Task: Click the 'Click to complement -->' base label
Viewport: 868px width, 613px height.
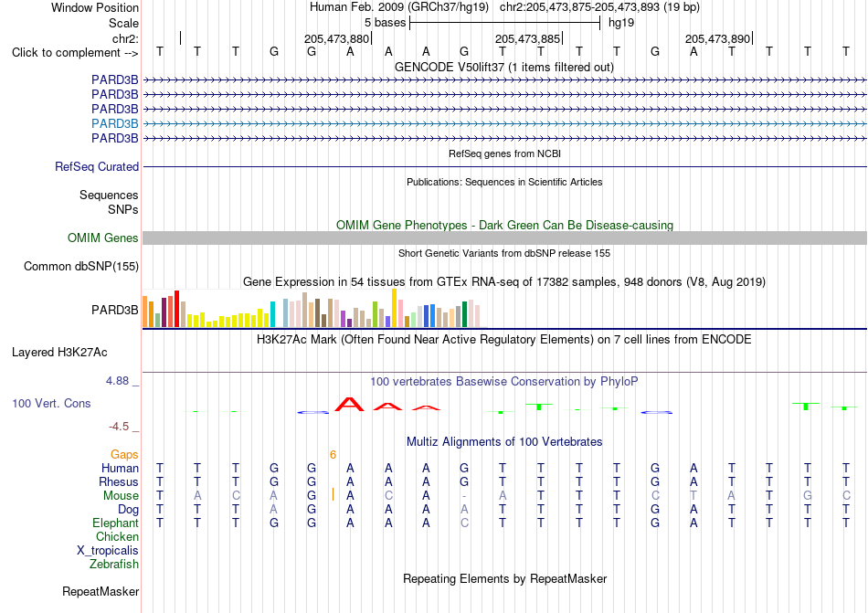Action: pyautogui.click(x=75, y=53)
